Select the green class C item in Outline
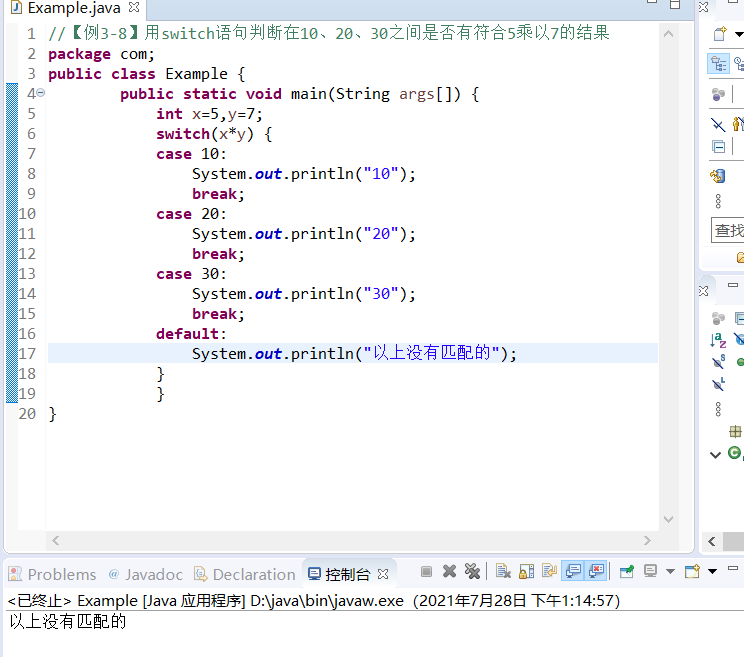This screenshot has width=744, height=657. pos(735,453)
